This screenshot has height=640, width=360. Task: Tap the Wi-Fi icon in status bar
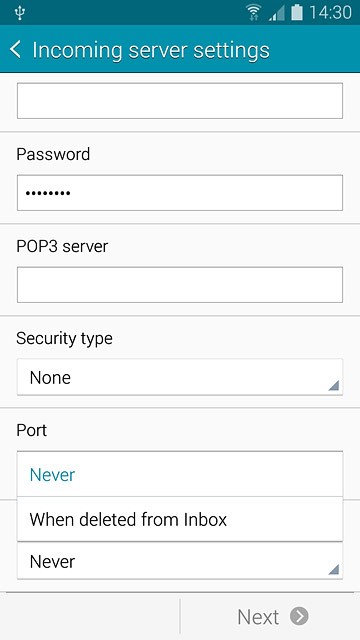pyautogui.click(x=254, y=13)
